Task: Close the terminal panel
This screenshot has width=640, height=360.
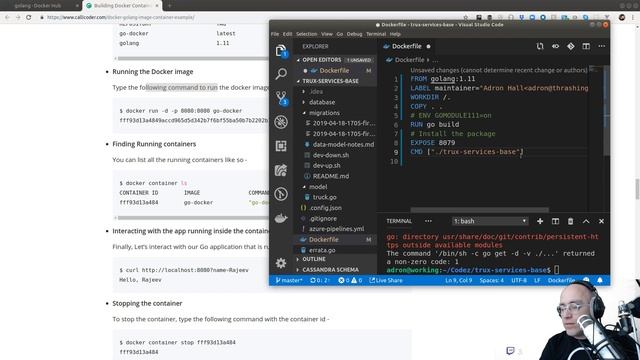Action: point(601,221)
